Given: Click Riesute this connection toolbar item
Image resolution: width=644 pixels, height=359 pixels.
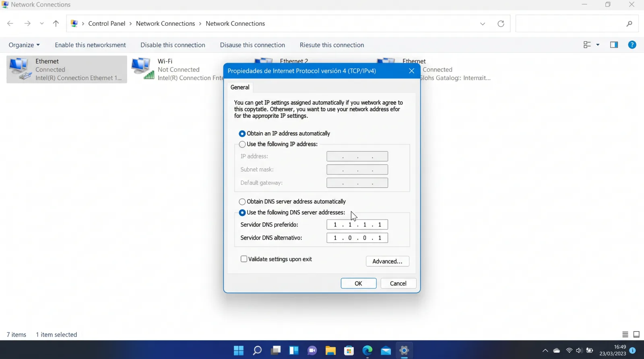Looking at the screenshot, I should (332, 45).
